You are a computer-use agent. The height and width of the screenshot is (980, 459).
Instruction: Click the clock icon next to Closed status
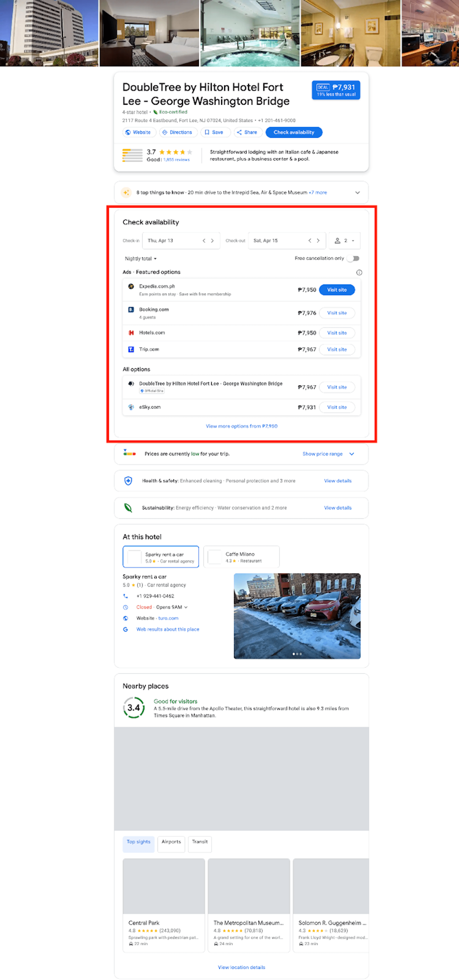point(126,607)
